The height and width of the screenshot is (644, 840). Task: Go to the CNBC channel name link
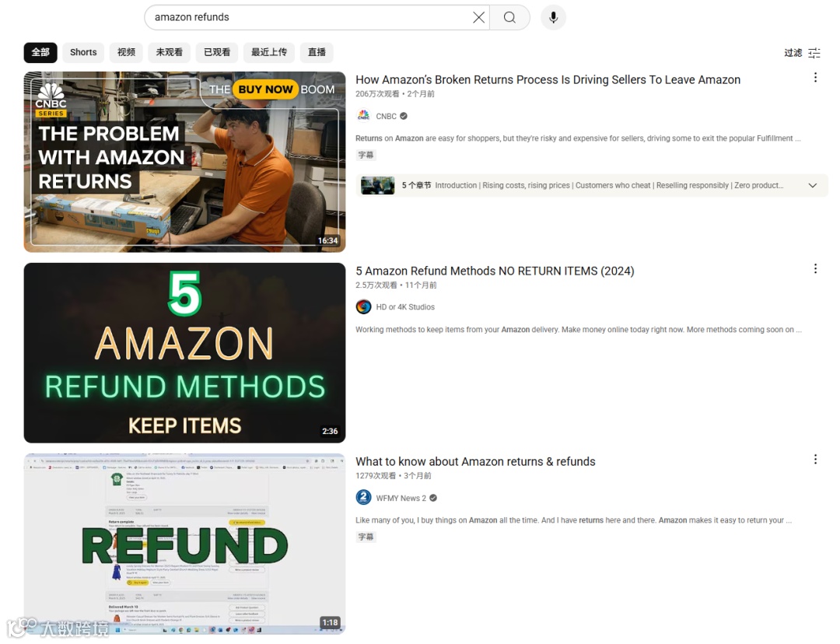click(387, 116)
